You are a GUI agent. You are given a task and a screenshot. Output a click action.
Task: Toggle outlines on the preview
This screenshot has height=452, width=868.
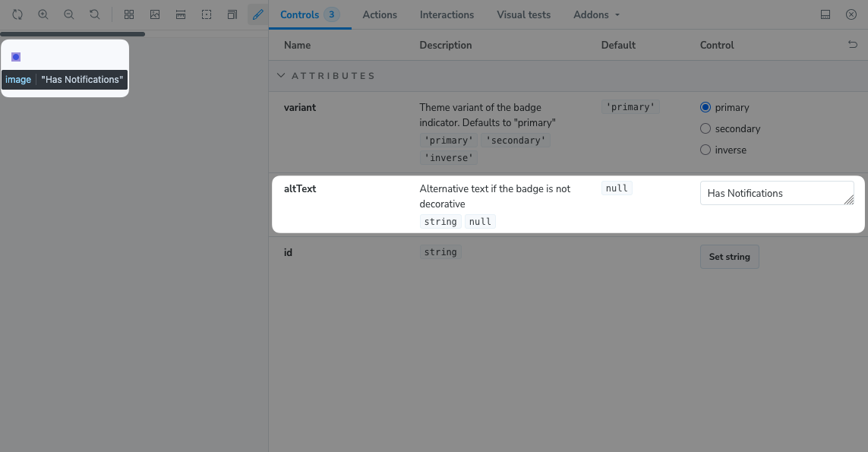(x=207, y=14)
